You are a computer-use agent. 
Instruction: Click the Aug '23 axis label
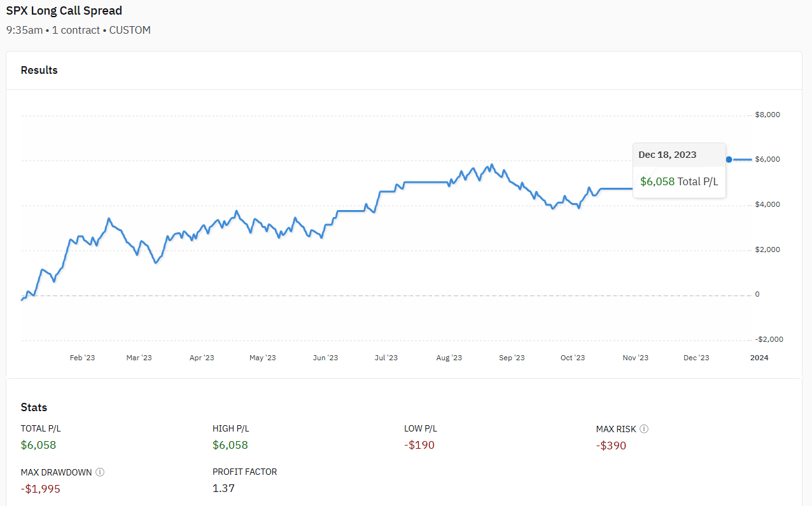pos(449,358)
